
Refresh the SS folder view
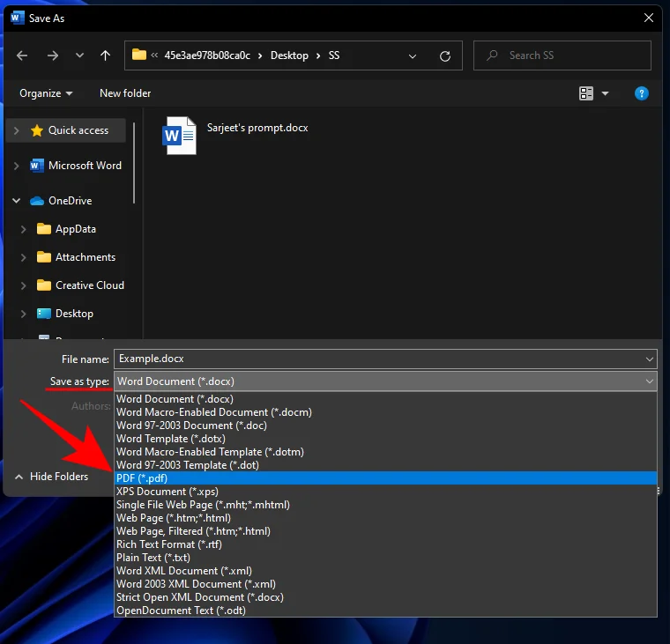pyautogui.click(x=445, y=56)
